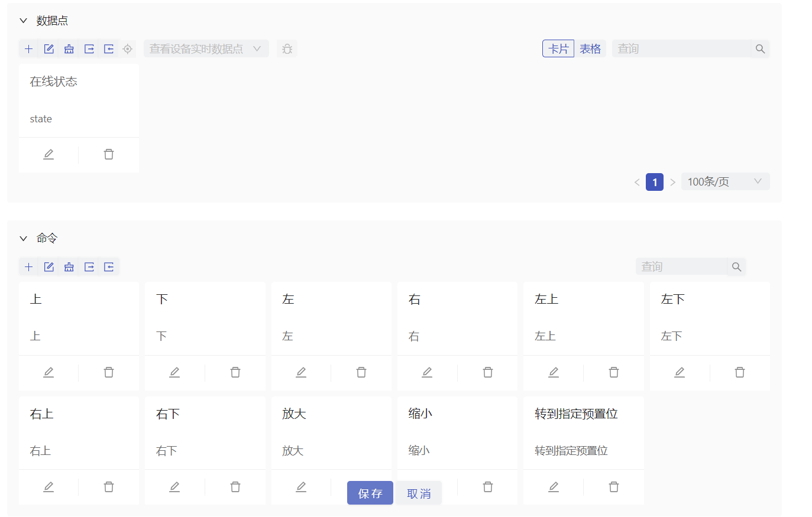Screen dimensions: 812x517
Task: Delete the 左 command card
Action: (361, 372)
